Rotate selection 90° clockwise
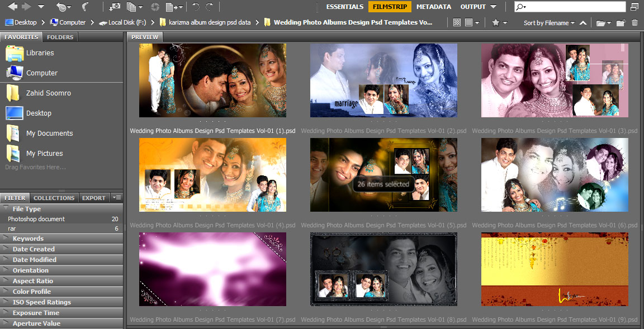The height and width of the screenshot is (329, 644). coord(210,7)
